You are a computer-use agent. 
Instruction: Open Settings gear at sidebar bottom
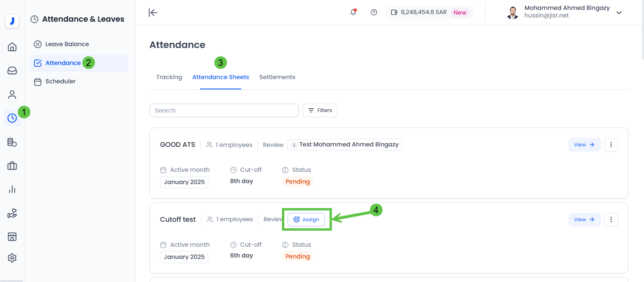pos(12,258)
